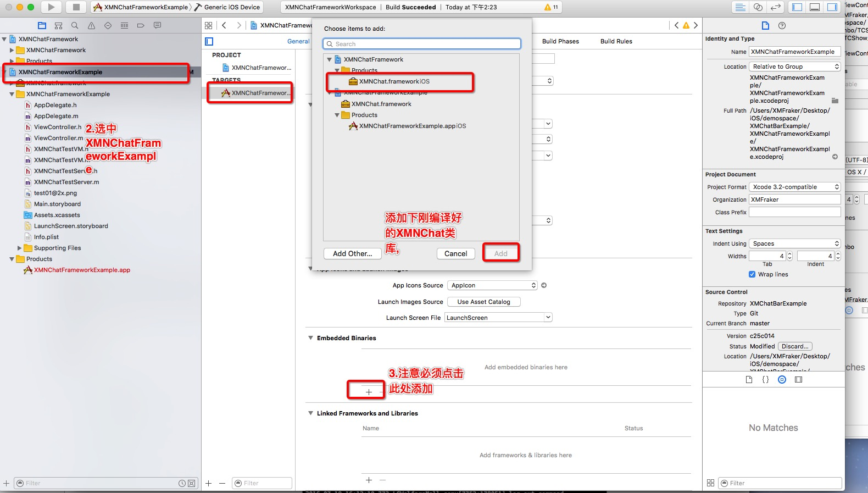Adjust the Tab width stepper
The height and width of the screenshot is (493, 868).
point(790,256)
